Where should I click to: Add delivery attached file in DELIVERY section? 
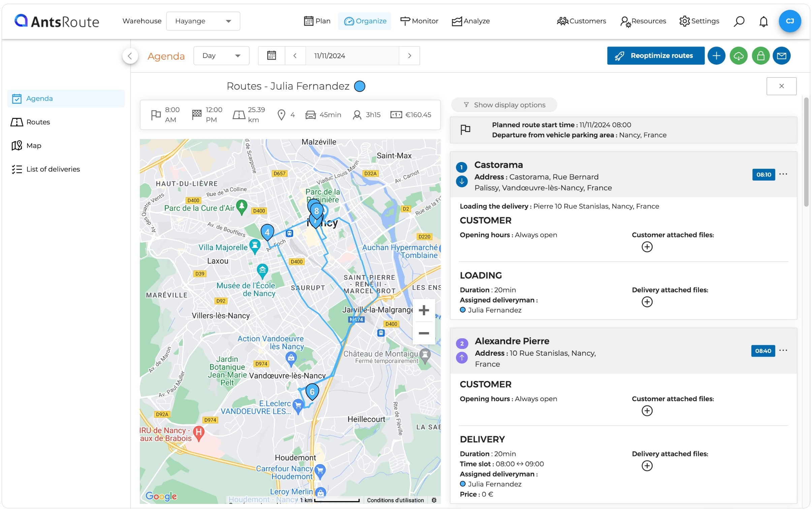(x=647, y=466)
